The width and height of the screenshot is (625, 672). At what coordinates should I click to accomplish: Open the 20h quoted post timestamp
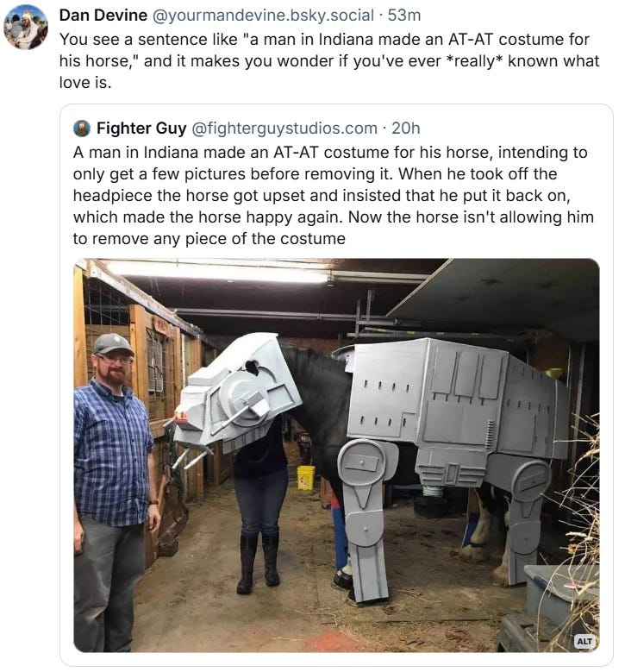tap(406, 129)
